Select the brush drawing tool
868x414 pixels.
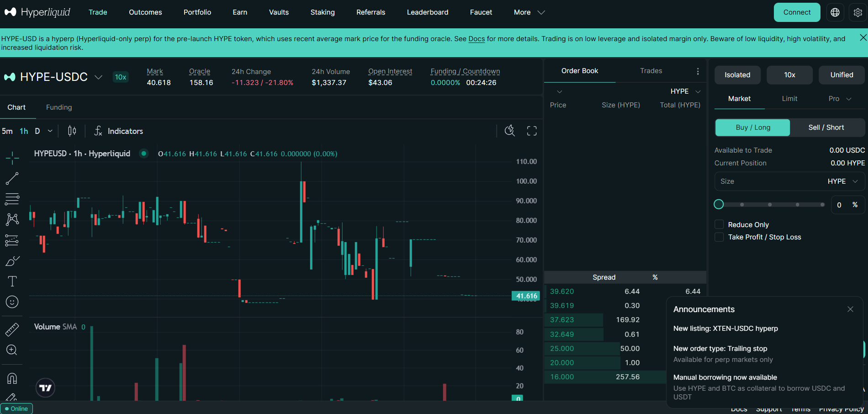(x=12, y=260)
